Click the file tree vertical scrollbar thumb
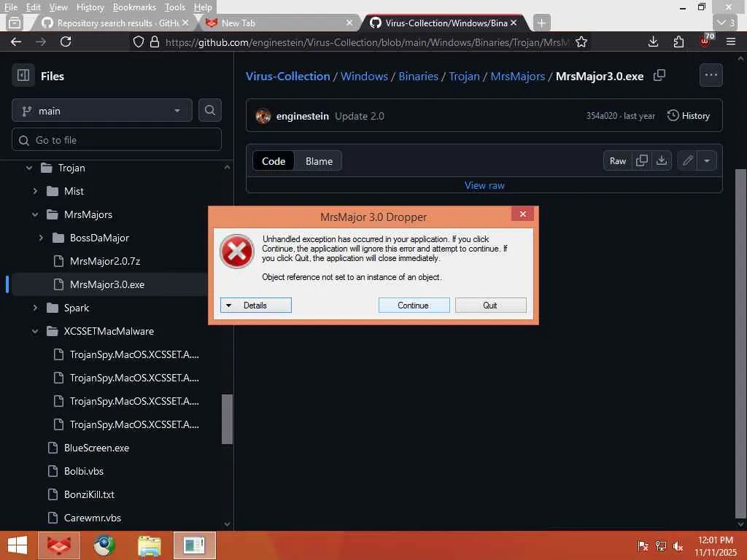Screen dimensions: 747x560 pyautogui.click(x=228, y=419)
